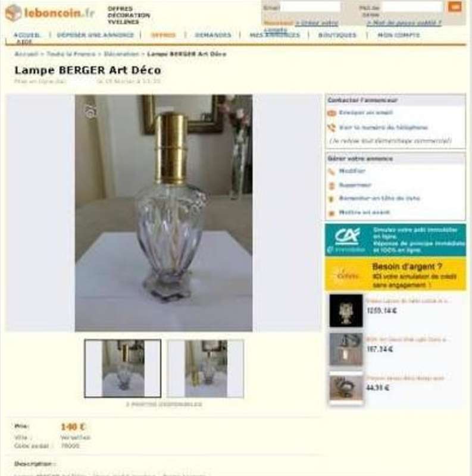Open the Crédit Agricole ad banner
This screenshot has width=472, height=476.
[395, 240]
